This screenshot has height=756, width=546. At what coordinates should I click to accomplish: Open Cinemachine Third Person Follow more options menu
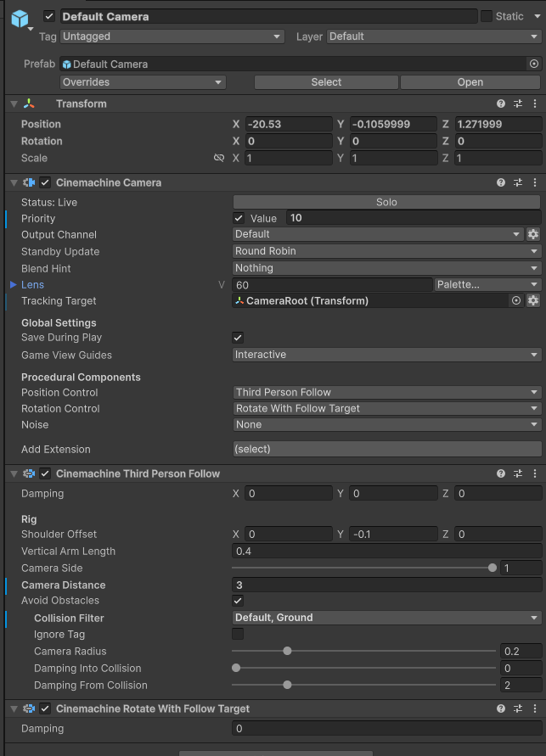click(x=535, y=473)
